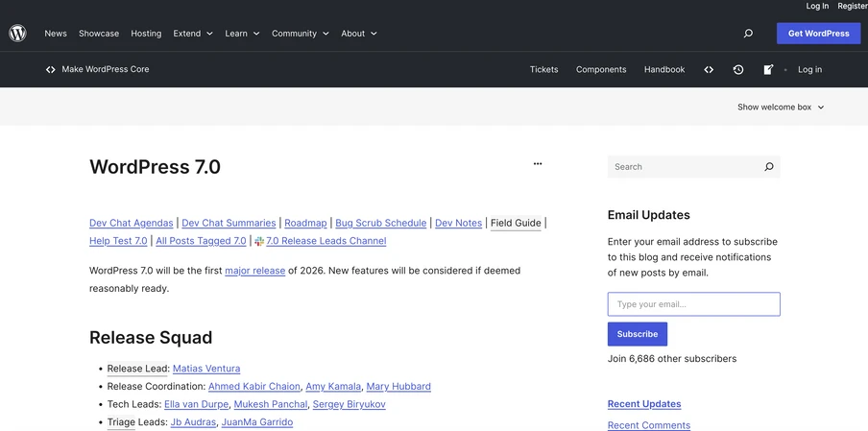The height and width of the screenshot is (431, 868).
Task: Open Amy Kamala's profile link
Action: coord(333,387)
